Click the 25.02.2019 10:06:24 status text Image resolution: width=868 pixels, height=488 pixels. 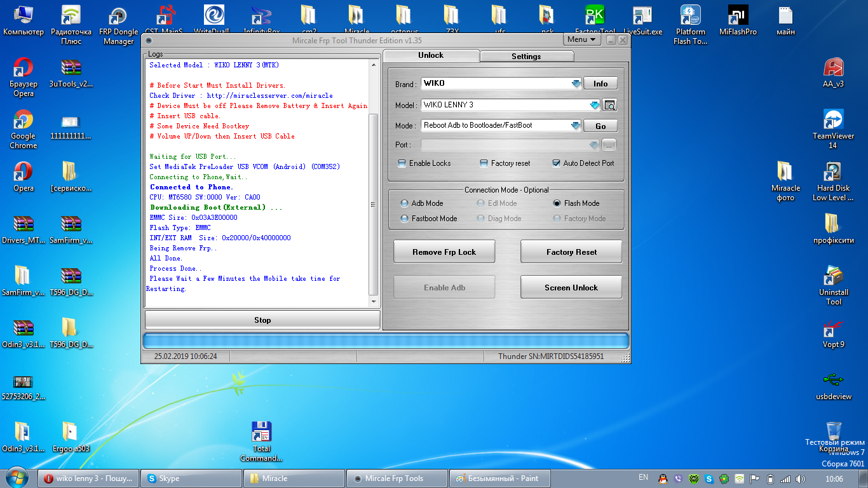tap(186, 356)
